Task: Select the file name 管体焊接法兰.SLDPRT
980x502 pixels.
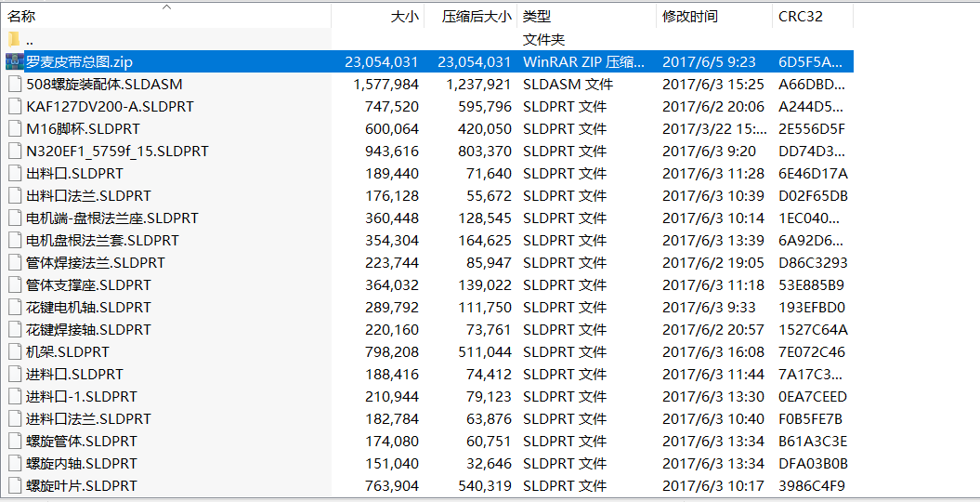Action: coord(96,262)
